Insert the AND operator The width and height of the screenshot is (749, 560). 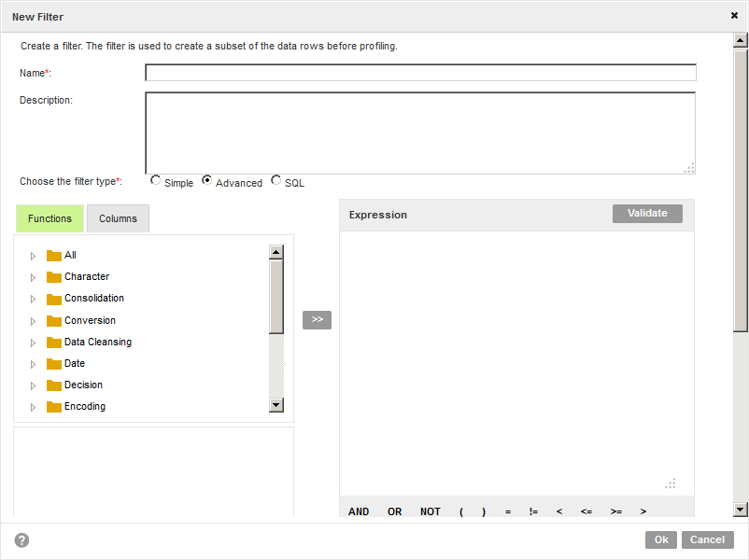coord(359,511)
